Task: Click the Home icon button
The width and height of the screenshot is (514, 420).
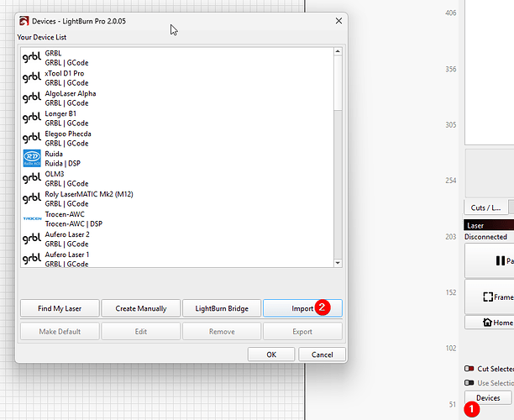Action: tap(488, 322)
